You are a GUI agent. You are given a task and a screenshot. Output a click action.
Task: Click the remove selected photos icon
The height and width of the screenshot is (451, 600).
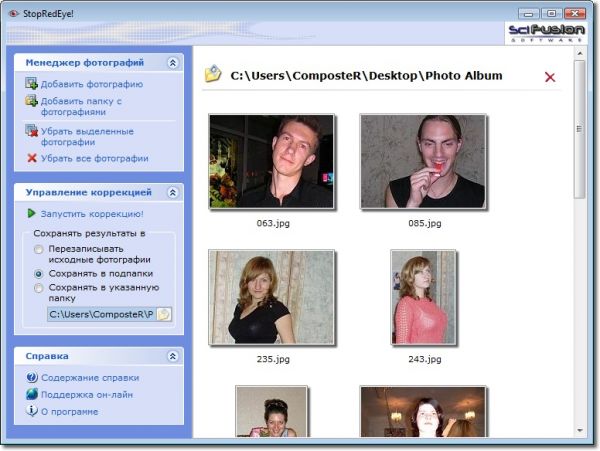(x=32, y=131)
